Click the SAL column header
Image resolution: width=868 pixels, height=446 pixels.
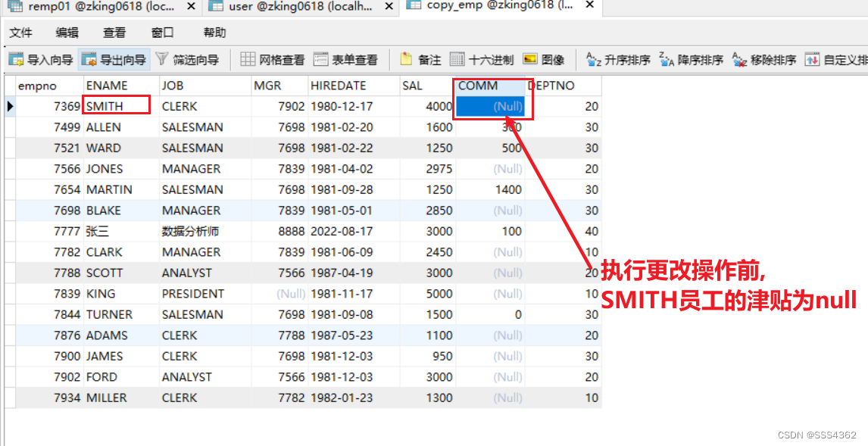click(427, 86)
